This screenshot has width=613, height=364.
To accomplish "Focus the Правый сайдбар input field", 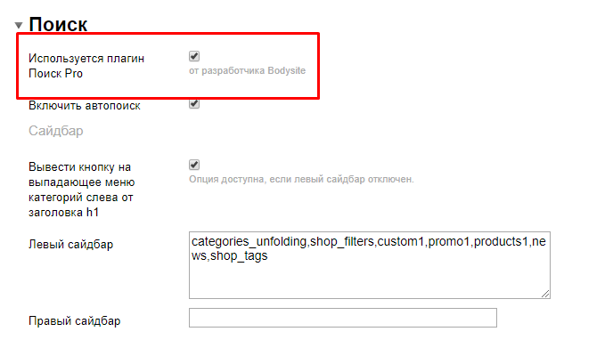I will point(342,318).
